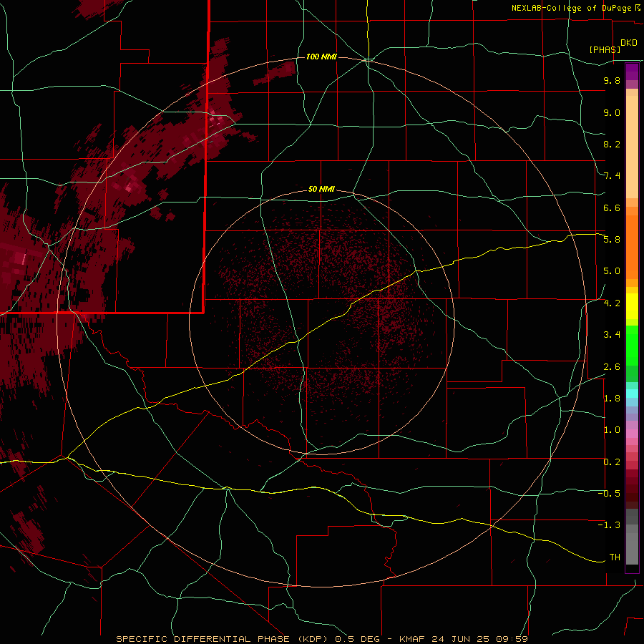Click the 8.2 value on the color scale

(x=612, y=144)
